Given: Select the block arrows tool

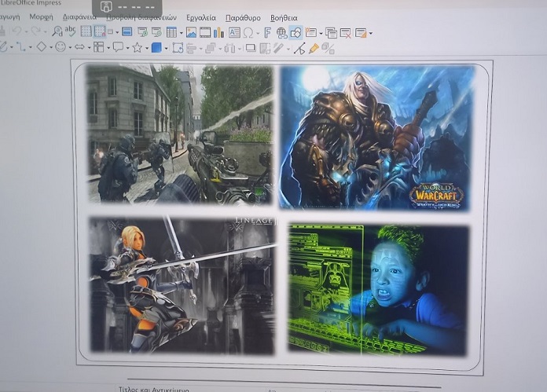Looking at the screenshot, I should tap(79, 46).
